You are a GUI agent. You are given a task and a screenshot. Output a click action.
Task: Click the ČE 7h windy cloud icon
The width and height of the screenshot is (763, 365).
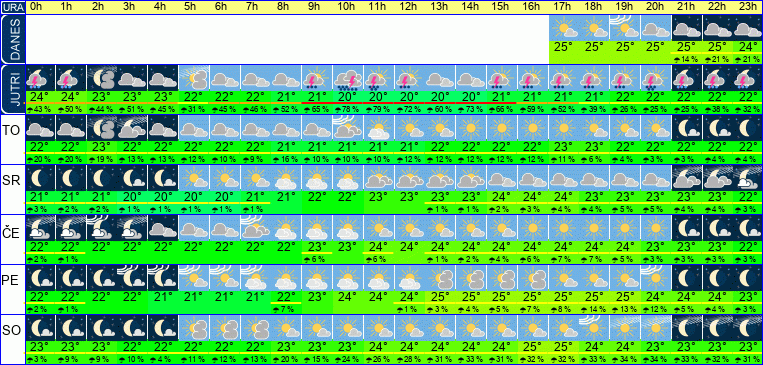[255, 228]
